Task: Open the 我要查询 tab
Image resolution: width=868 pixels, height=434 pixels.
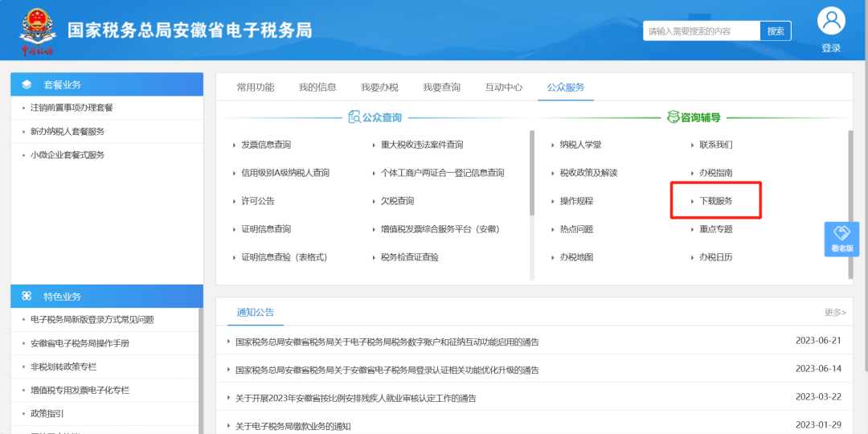Action: tap(442, 87)
